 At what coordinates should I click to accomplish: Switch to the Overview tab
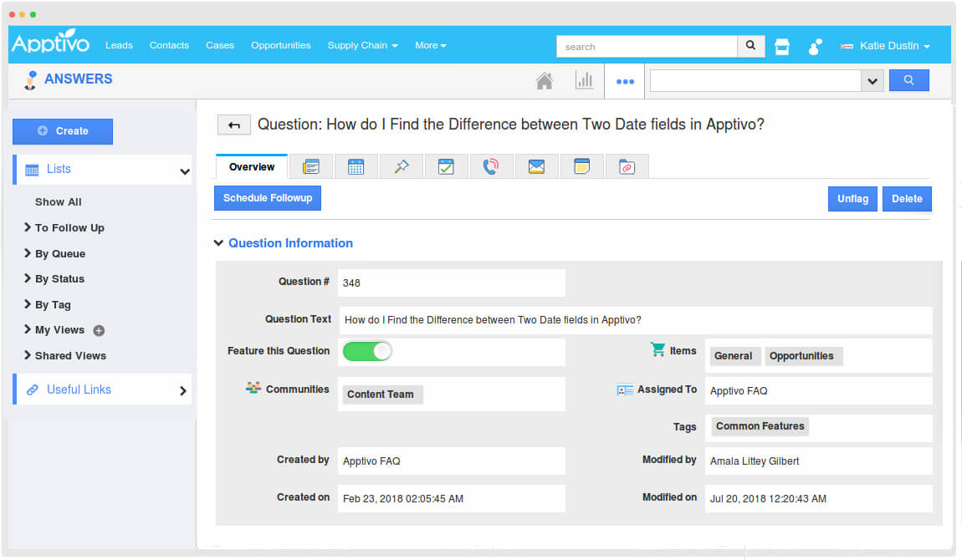click(x=252, y=167)
